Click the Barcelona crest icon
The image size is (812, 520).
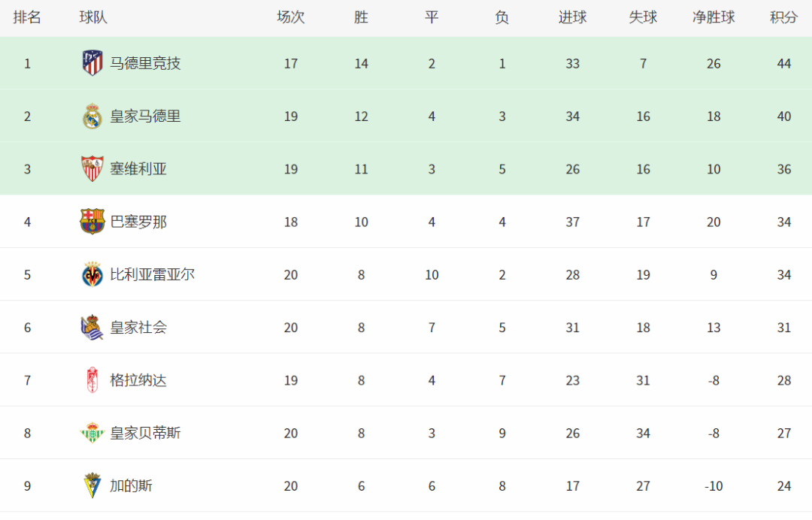[x=92, y=222]
